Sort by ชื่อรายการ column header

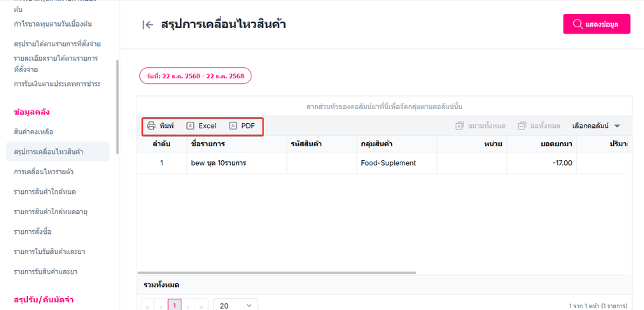tap(237, 144)
